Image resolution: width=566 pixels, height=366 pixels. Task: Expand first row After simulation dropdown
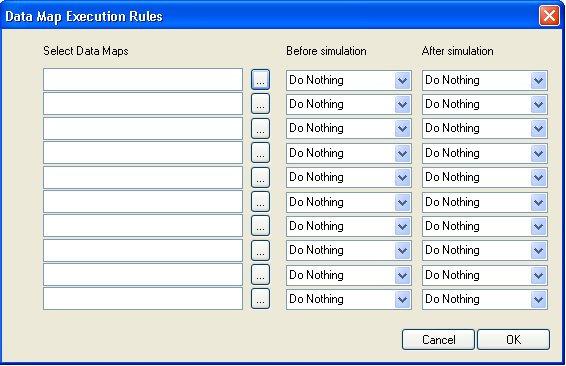tap(539, 80)
